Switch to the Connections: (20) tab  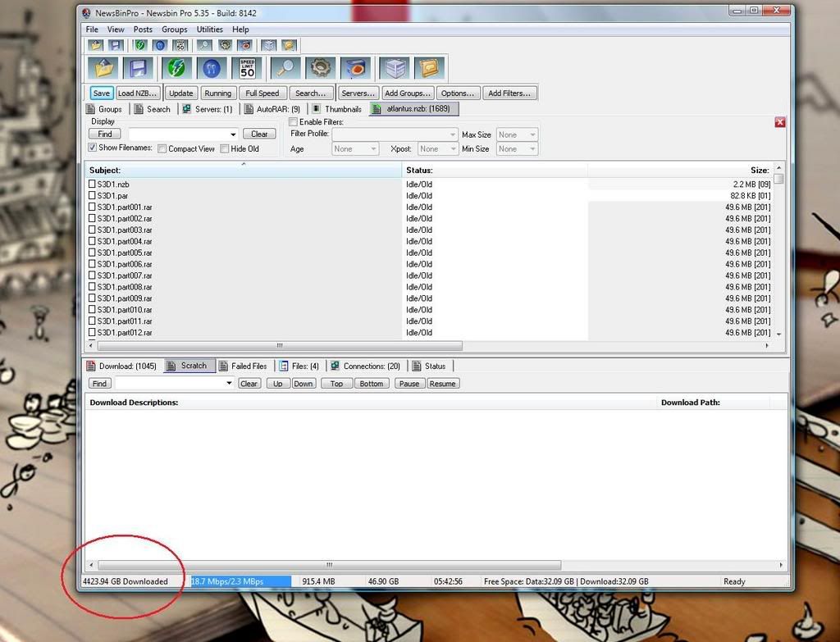pos(366,367)
